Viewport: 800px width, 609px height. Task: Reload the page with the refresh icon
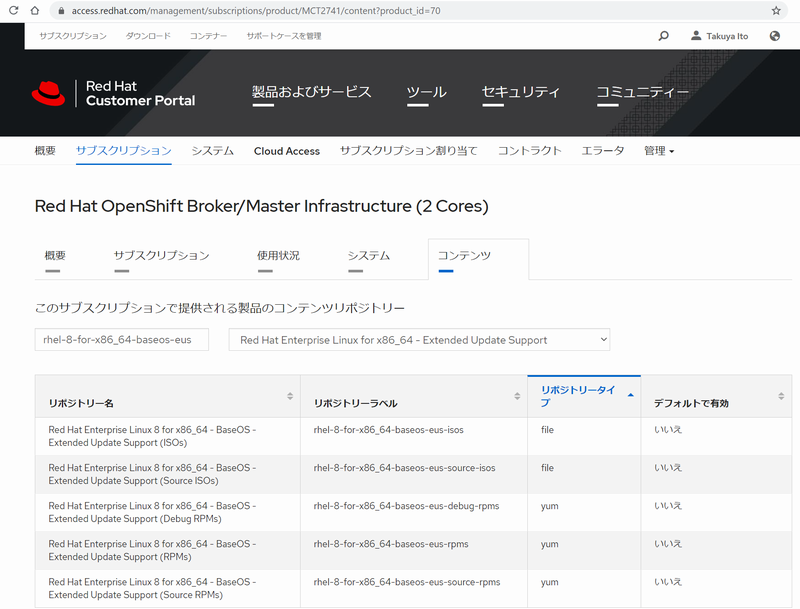click(13, 10)
